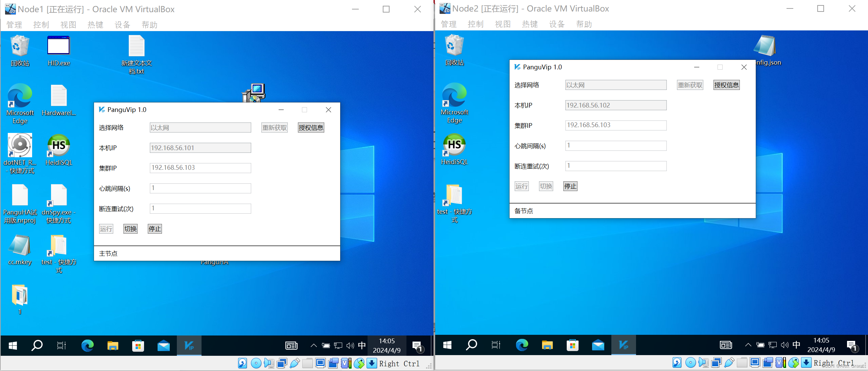The width and height of the screenshot is (868, 371).
Task: Open notification center in Node1 taskbar
Action: click(418, 346)
